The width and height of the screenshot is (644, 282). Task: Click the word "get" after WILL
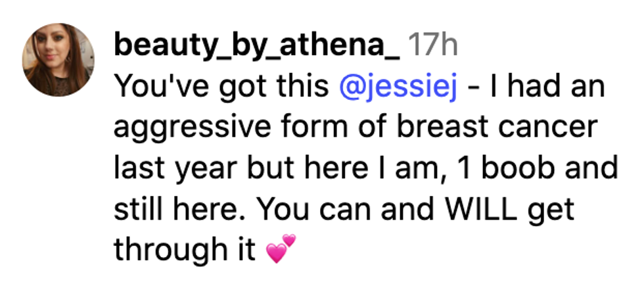pyautogui.click(x=555, y=211)
